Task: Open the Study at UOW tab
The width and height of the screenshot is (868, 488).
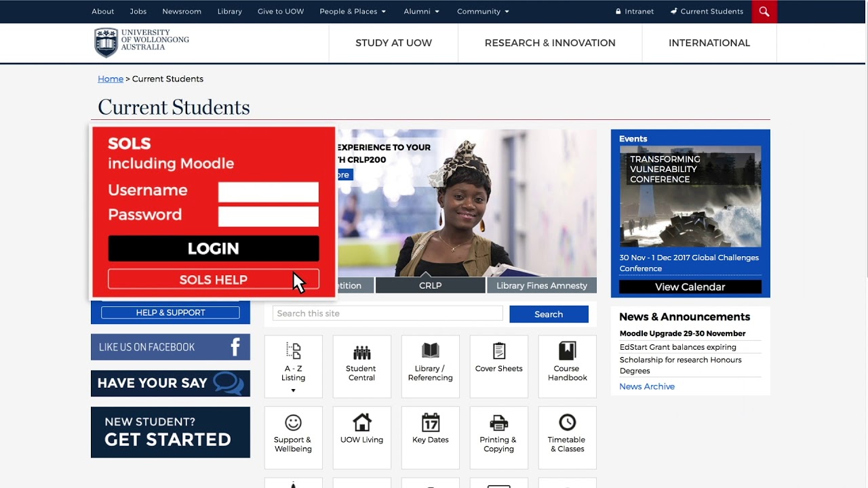Action: point(393,43)
